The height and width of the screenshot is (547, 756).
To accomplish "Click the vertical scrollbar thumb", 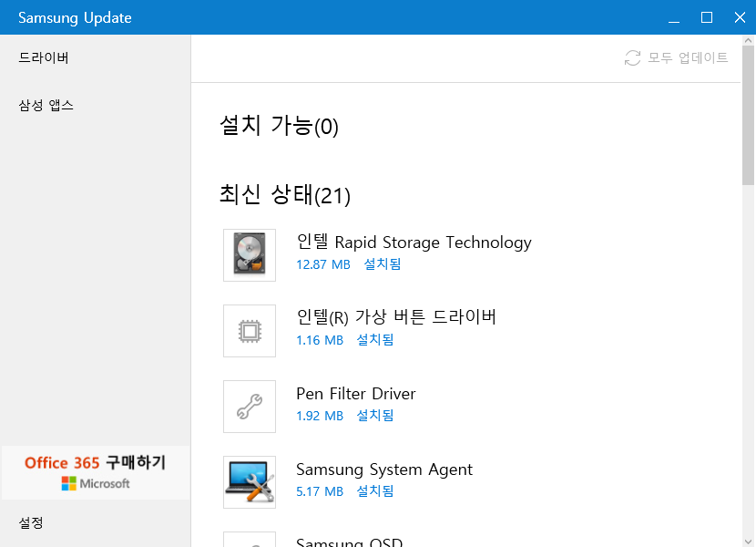I will coord(749,116).
